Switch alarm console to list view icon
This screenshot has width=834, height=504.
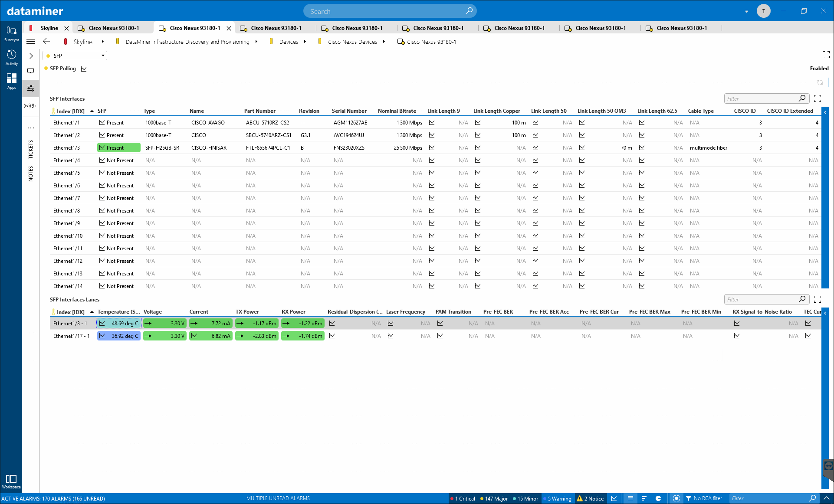pyautogui.click(x=630, y=499)
